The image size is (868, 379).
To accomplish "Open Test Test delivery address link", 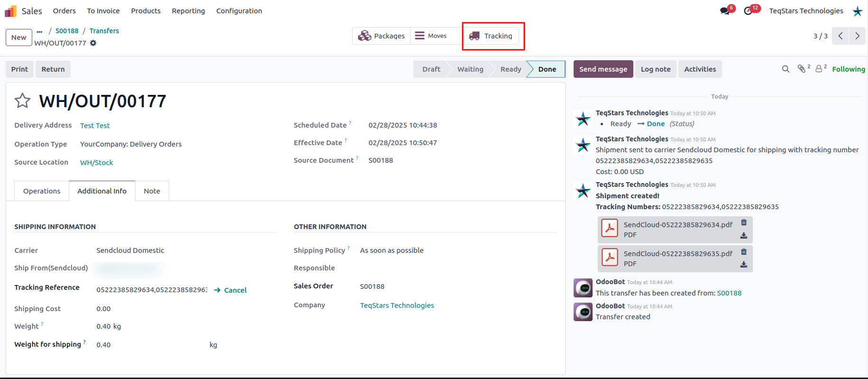I will [x=95, y=126].
